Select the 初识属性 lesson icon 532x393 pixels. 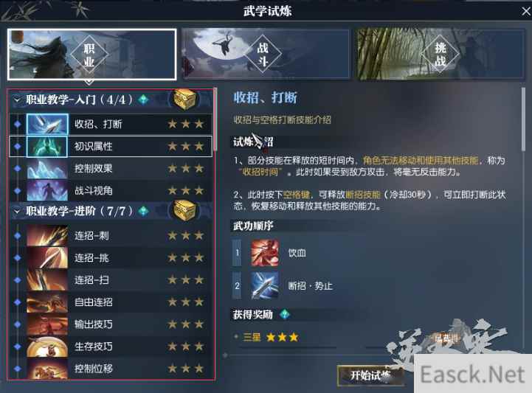(47, 147)
